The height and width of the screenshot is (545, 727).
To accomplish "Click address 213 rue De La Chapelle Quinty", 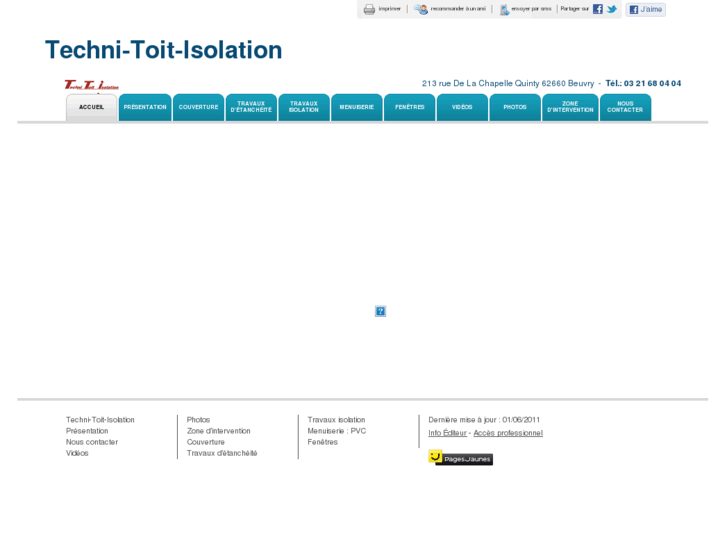I will tap(480, 83).
